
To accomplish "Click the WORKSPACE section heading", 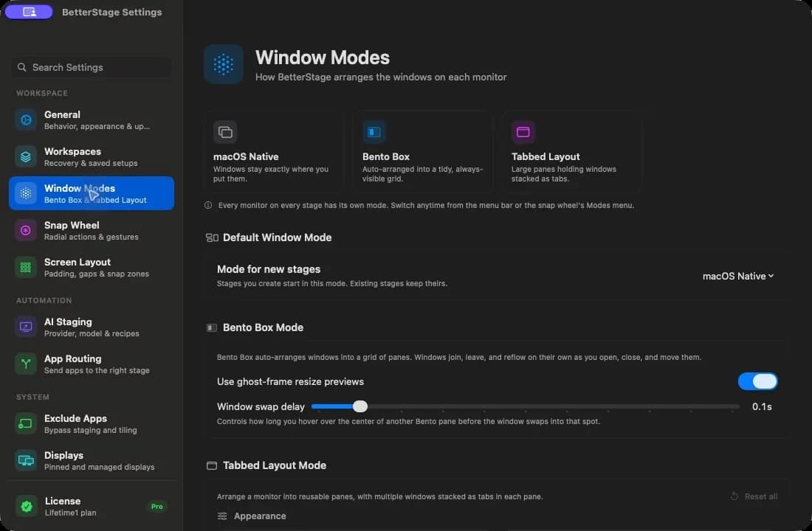I will pyautogui.click(x=42, y=93).
